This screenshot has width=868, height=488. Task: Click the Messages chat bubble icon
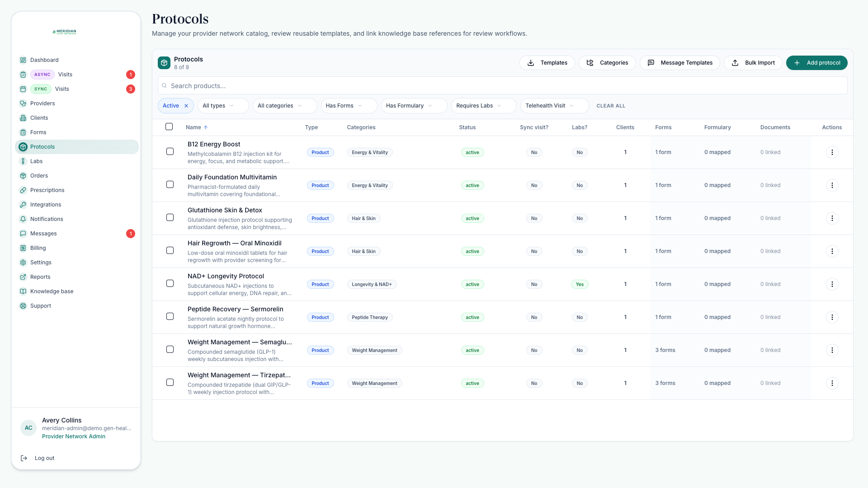(23, 234)
